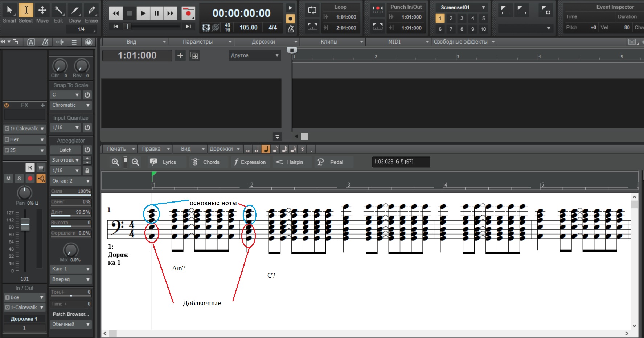The width and height of the screenshot is (644, 338).
Task: Open the Вид menu in track view
Action: click(x=135, y=42)
